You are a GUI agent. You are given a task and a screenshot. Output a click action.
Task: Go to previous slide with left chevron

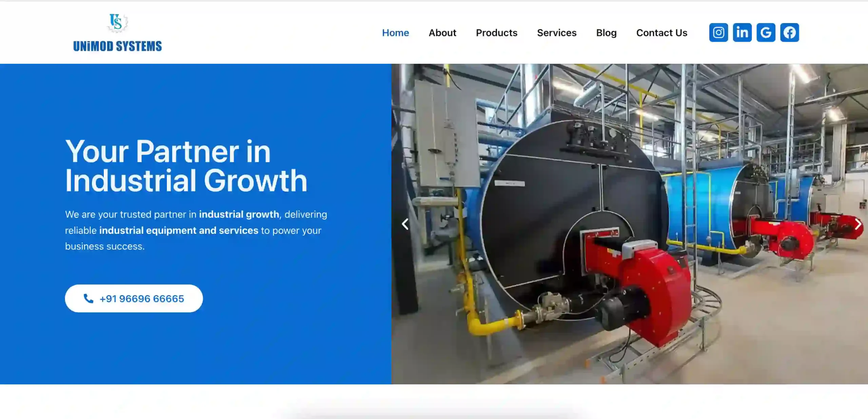(405, 224)
